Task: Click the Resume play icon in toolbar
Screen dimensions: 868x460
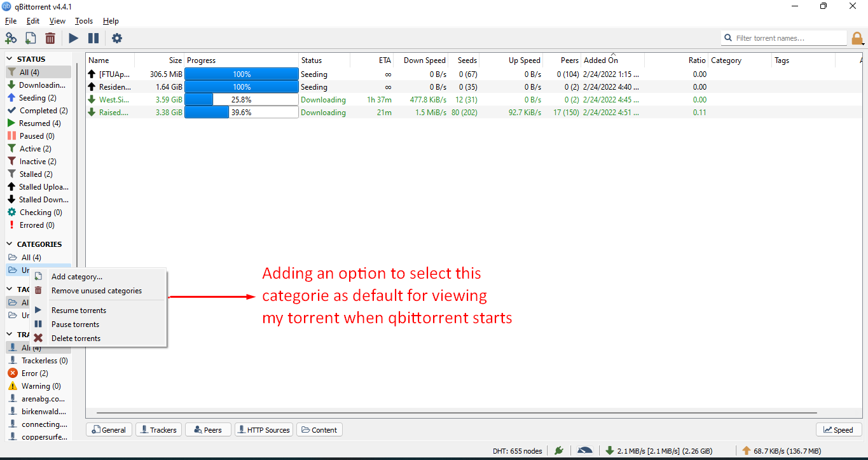Action: click(74, 38)
